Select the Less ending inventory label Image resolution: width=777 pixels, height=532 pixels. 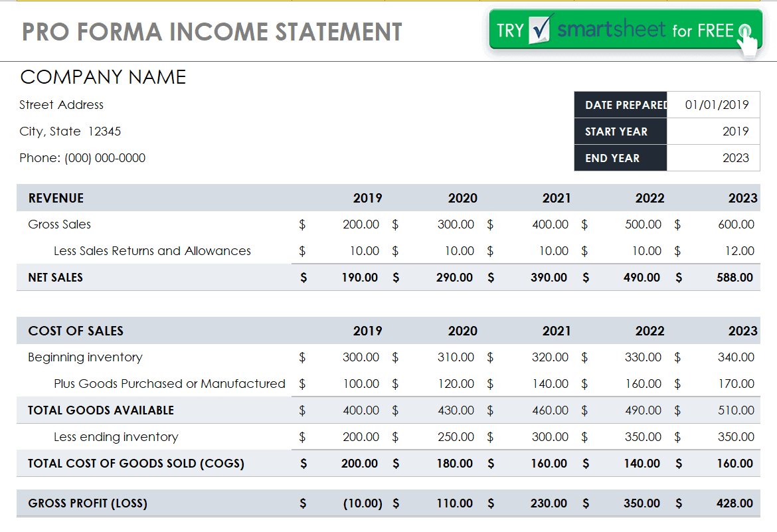[x=116, y=437]
